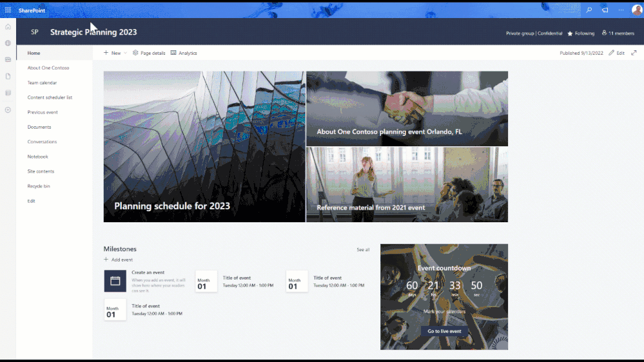644x362 pixels.
Task: Click the SP site logo
Action: coord(35,32)
